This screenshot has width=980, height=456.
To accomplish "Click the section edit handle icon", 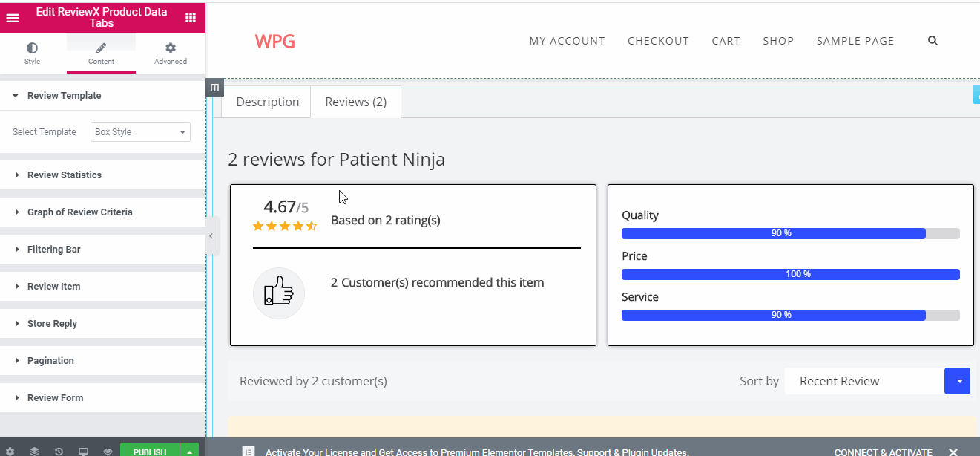I will click(214, 88).
